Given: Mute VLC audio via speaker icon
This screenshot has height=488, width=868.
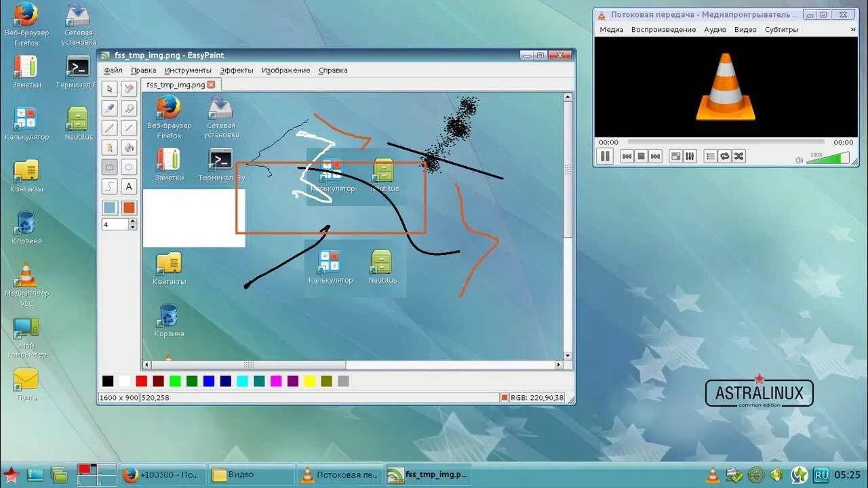Looking at the screenshot, I should coord(799,160).
